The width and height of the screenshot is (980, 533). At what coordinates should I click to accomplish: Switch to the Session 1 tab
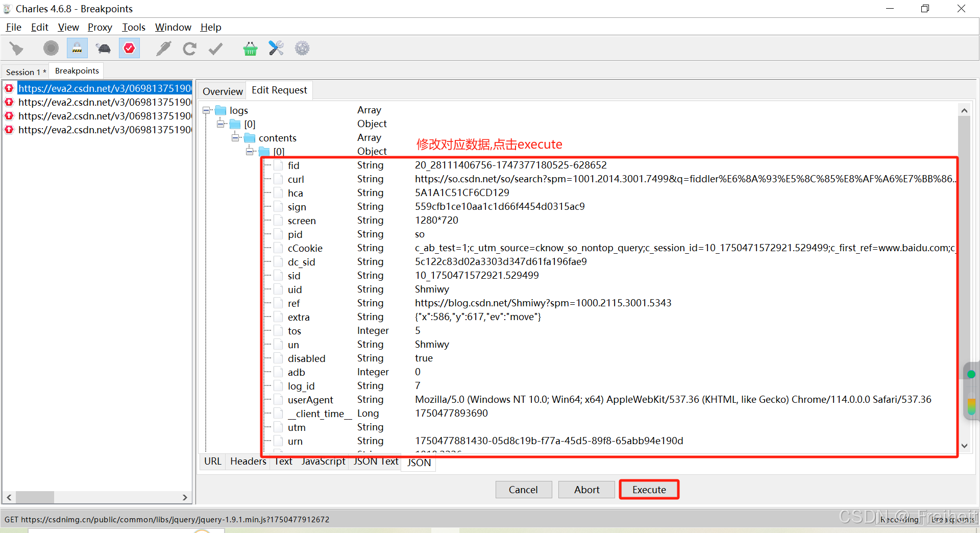click(x=26, y=72)
